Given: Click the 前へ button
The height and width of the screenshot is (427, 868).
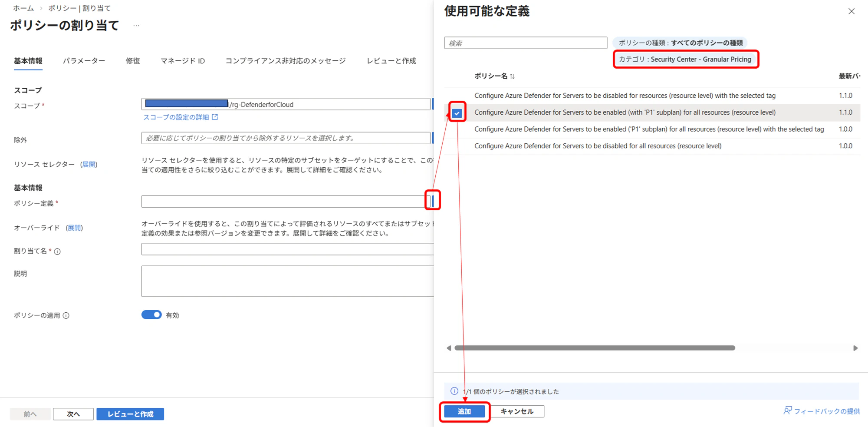Looking at the screenshot, I should point(30,414).
